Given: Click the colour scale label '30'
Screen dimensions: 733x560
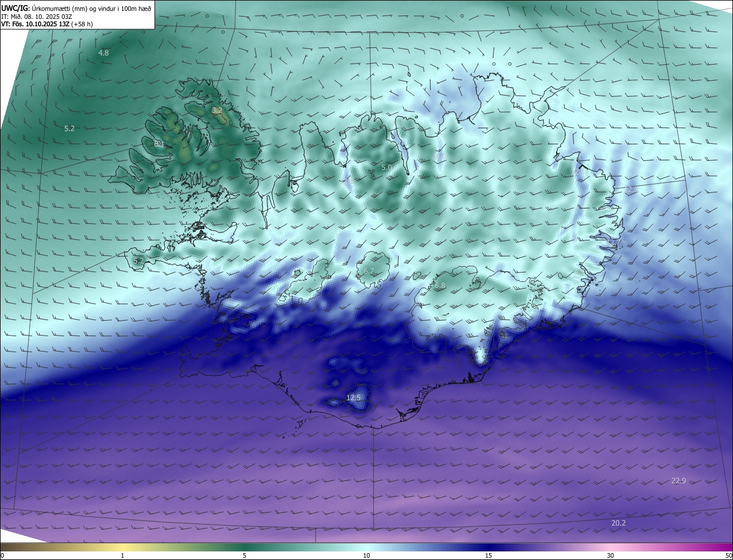Looking at the screenshot, I should [x=610, y=555].
